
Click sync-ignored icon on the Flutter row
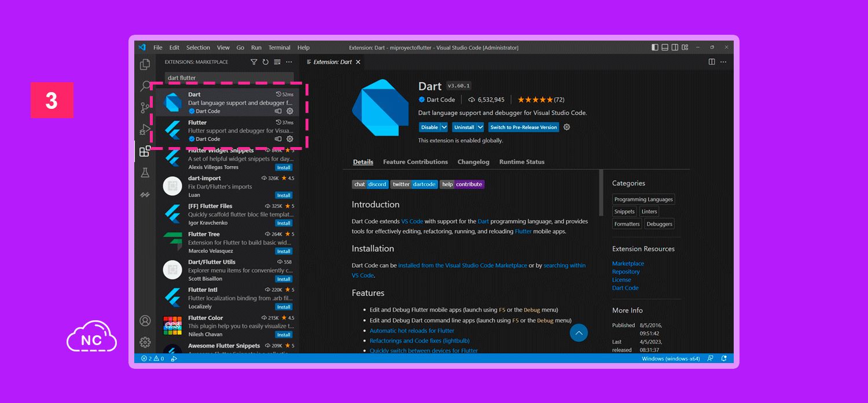(278, 139)
